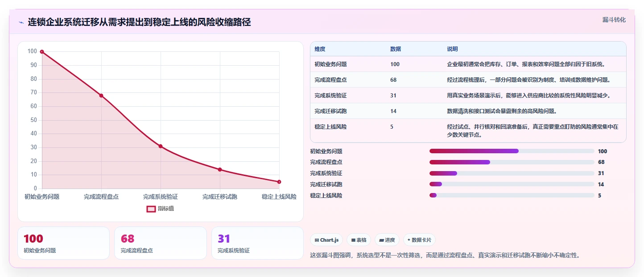Click the 进度 chip icon

click(x=381, y=240)
